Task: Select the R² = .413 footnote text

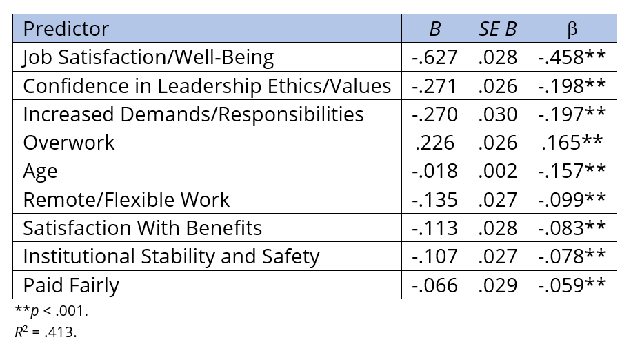Action: [46, 332]
